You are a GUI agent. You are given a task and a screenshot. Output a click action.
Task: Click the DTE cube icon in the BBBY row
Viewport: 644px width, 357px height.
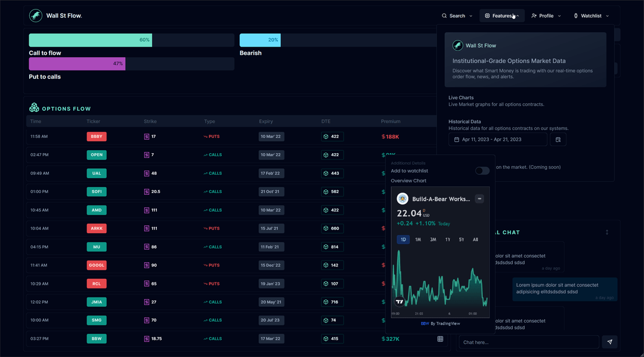[x=326, y=136]
